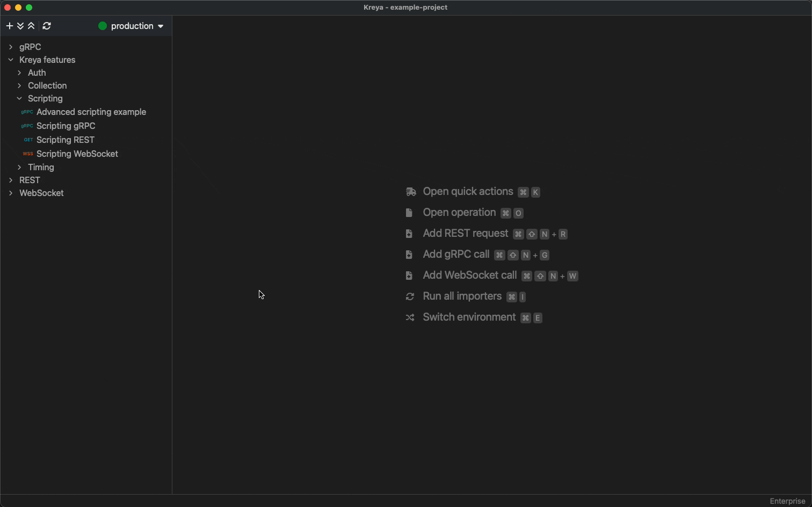The height and width of the screenshot is (507, 812).
Task: Click the sync icon beside Run all importers
Action: point(410,296)
